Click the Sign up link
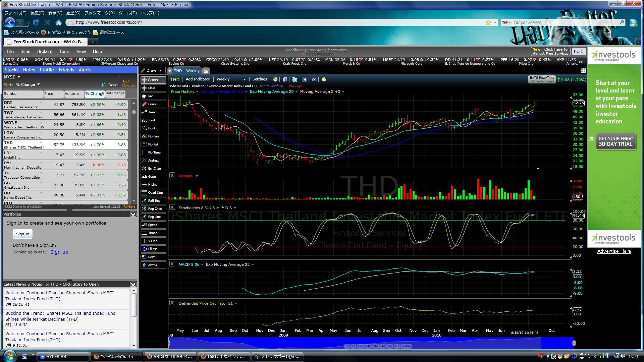 [59, 252]
